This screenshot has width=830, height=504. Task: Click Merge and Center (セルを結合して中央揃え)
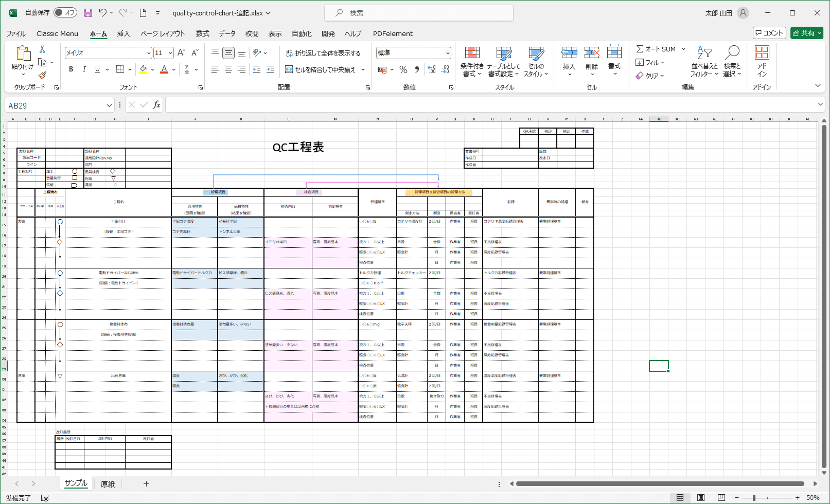321,69
